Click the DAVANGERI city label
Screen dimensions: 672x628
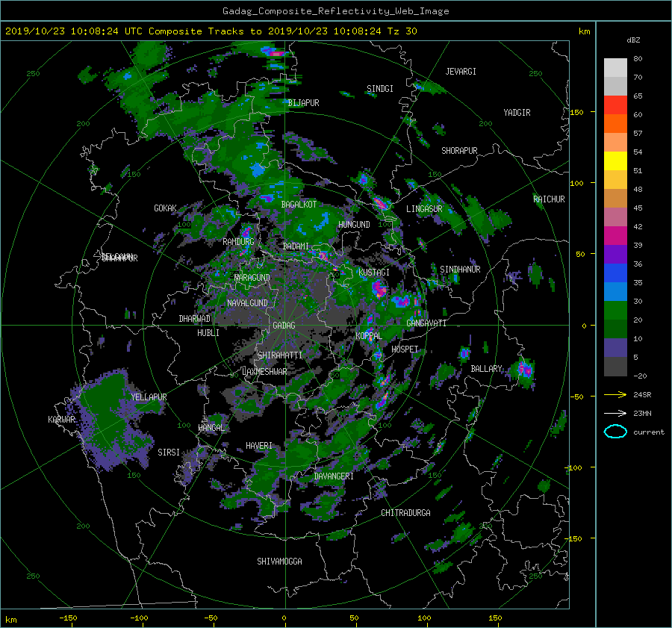334,476
